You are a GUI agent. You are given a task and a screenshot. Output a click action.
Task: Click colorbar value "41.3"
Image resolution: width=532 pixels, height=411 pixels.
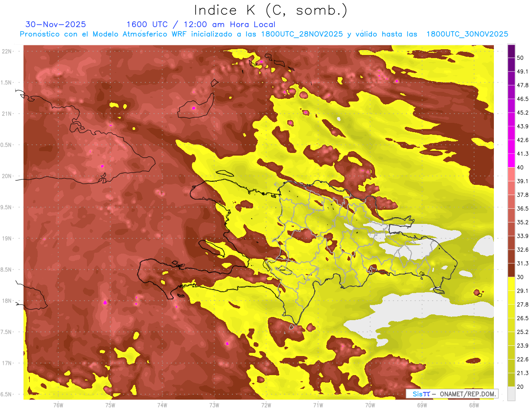pos(522,154)
